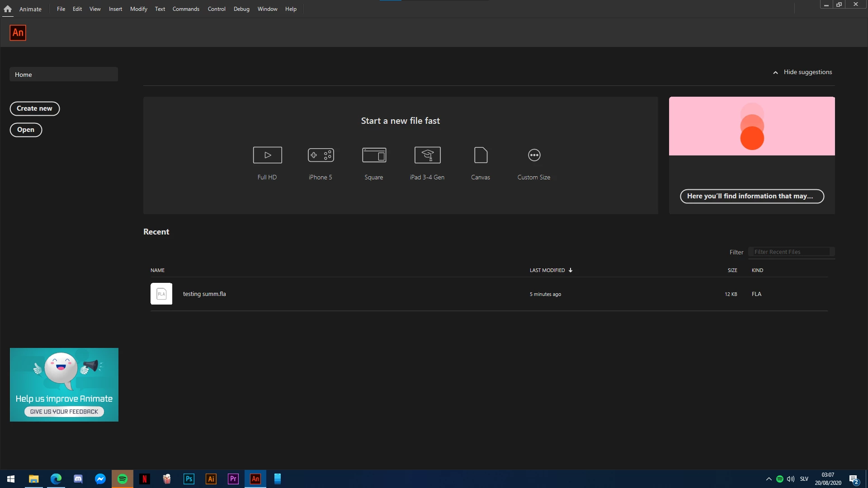Toggle Last Modified sort arrow
Screen dimensions: 868x488
point(571,270)
